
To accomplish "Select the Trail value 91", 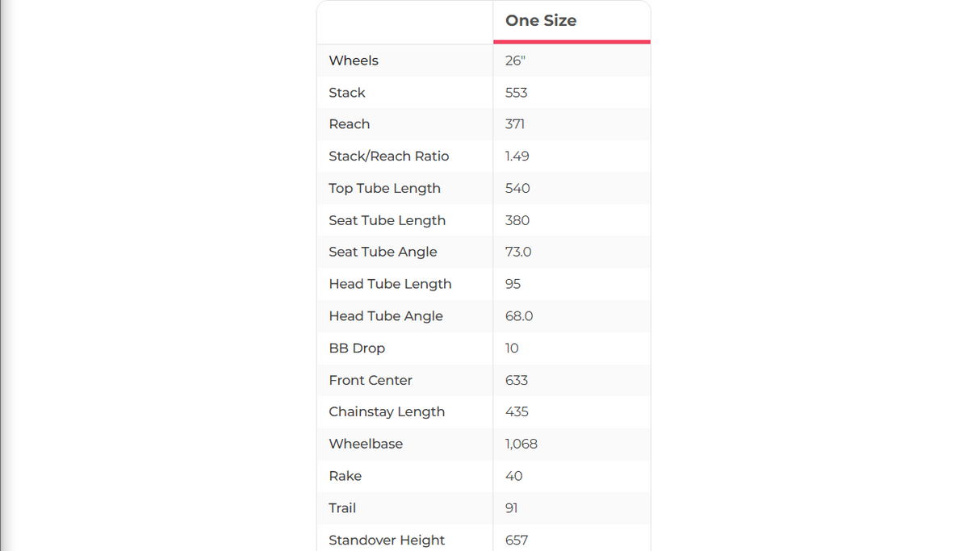I will point(512,508).
